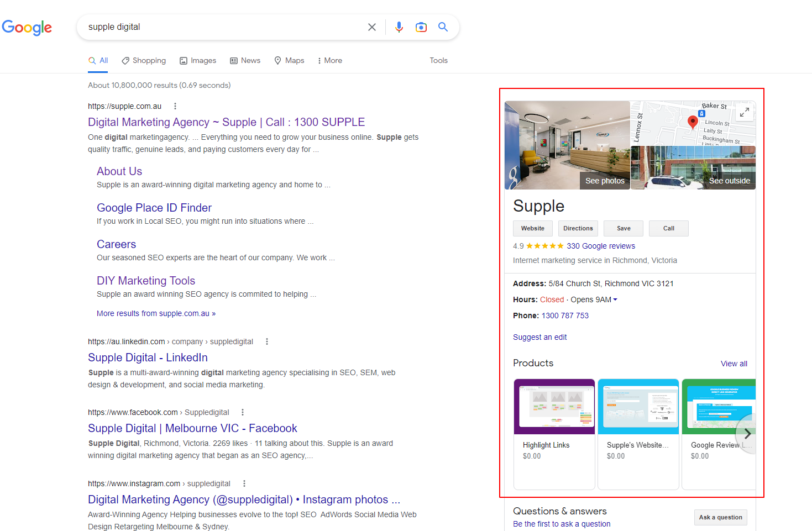
Task: Open search by image camera icon
Action: (x=421, y=27)
